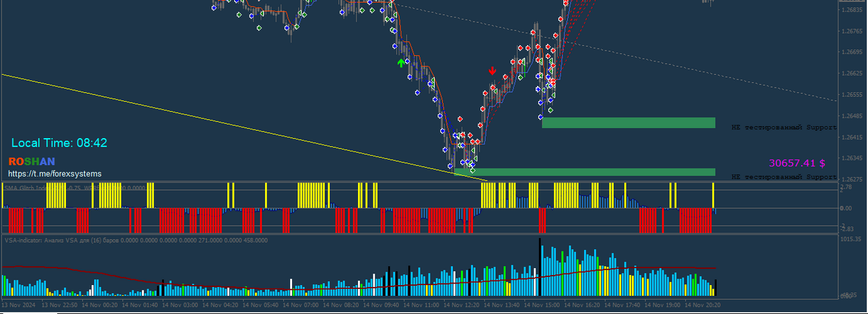The height and width of the screenshot is (314, 868).
Task: Click the red down-arrow sell signal
Action: 493,71
